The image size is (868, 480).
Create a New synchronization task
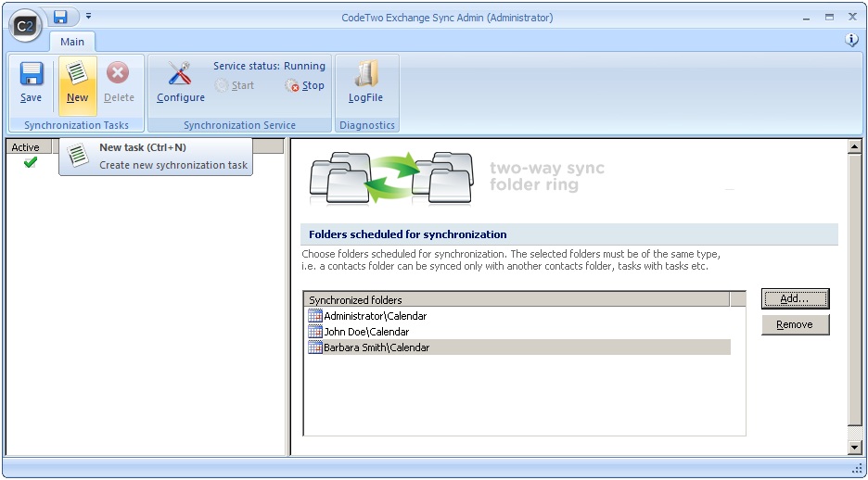pyautogui.click(x=78, y=84)
